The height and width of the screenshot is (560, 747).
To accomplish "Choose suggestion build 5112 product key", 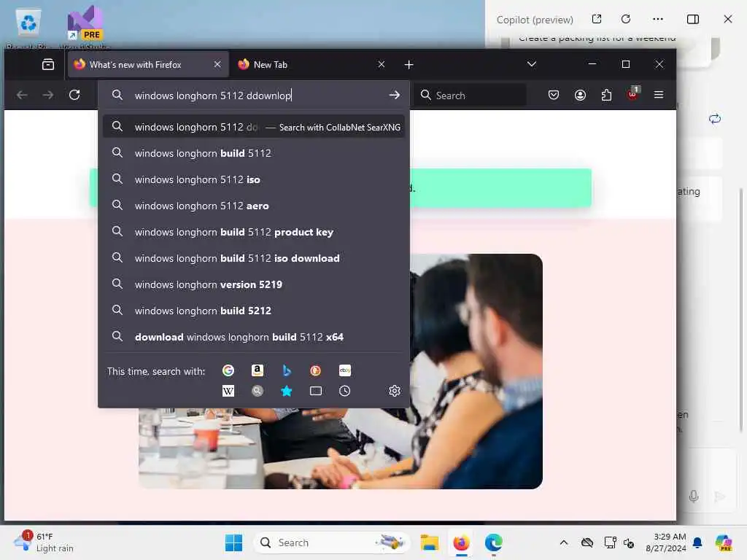I will [254, 231].
